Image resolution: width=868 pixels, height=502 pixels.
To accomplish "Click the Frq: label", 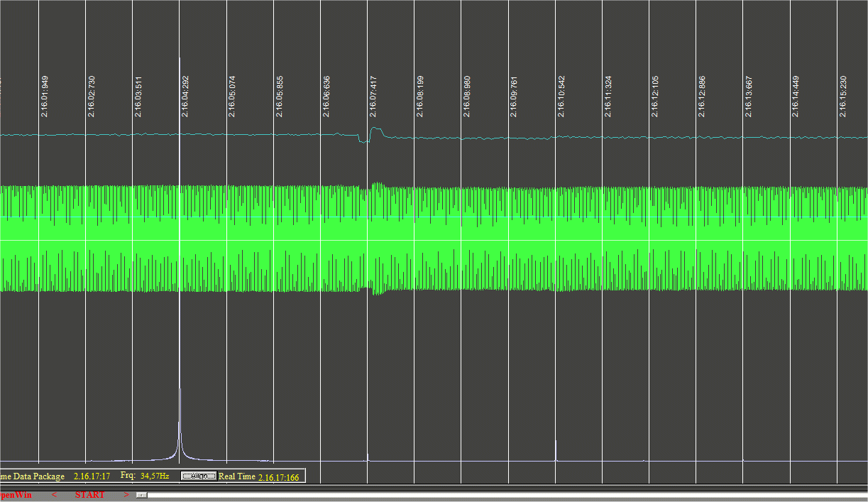I will coord(128,476).
